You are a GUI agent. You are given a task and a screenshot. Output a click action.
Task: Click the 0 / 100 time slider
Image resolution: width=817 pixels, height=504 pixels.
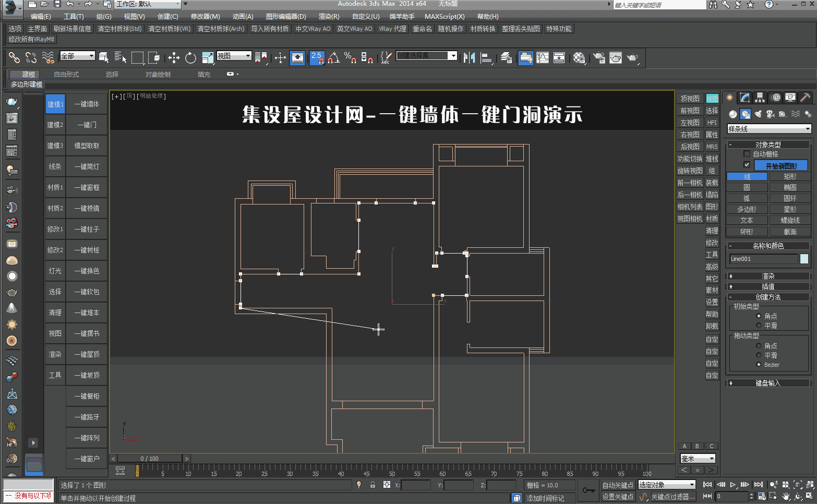149,459
